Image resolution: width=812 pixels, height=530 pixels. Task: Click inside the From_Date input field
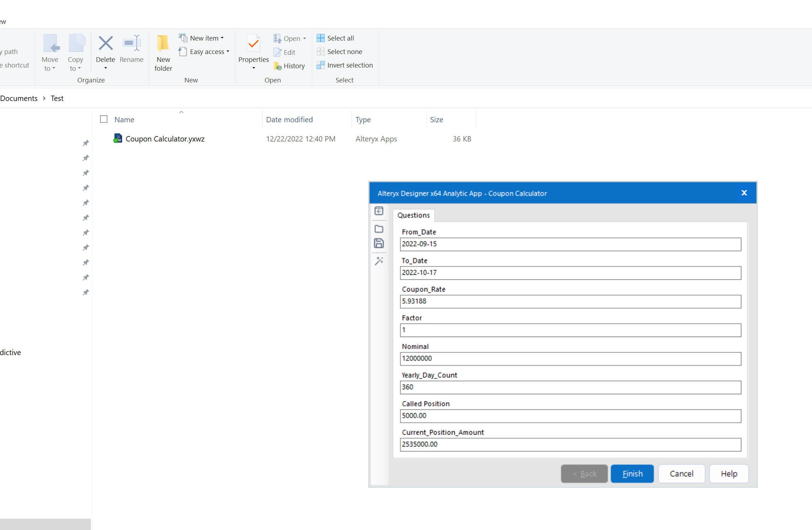tap(568, 244)
